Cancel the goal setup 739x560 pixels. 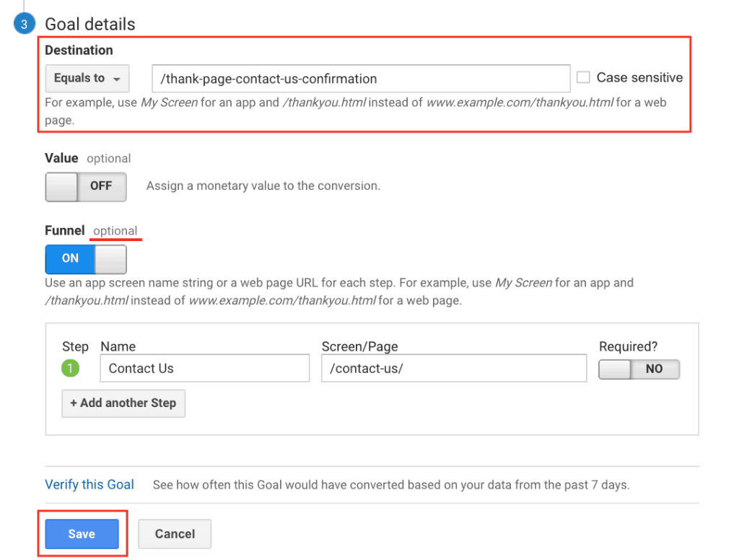pos(175,534)
